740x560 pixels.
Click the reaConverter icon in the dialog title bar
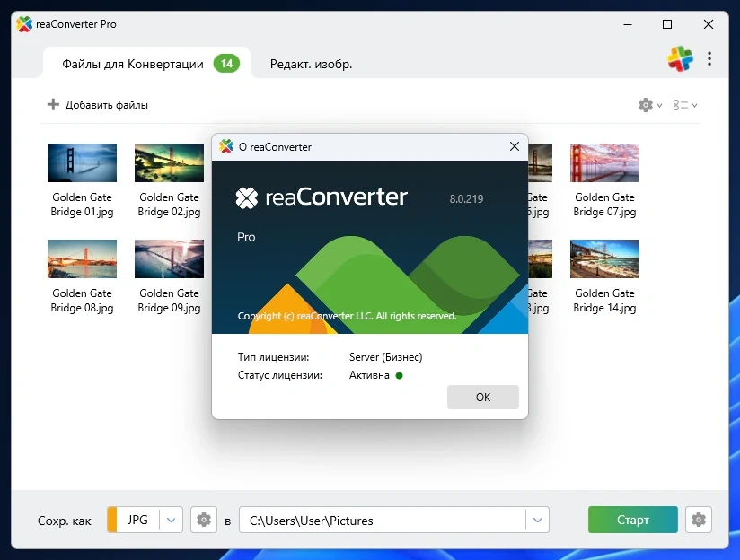click(x=226, y=146)
